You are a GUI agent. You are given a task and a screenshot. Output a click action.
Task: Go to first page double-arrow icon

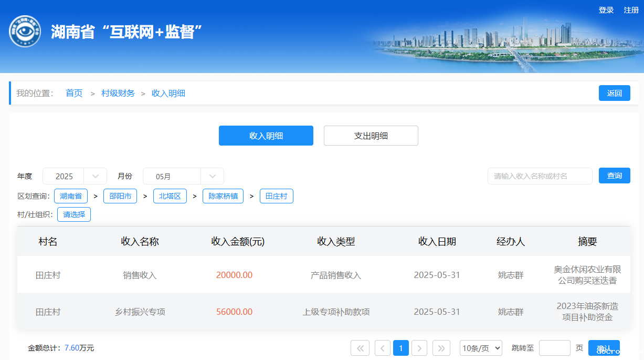(x=360, y=348)
